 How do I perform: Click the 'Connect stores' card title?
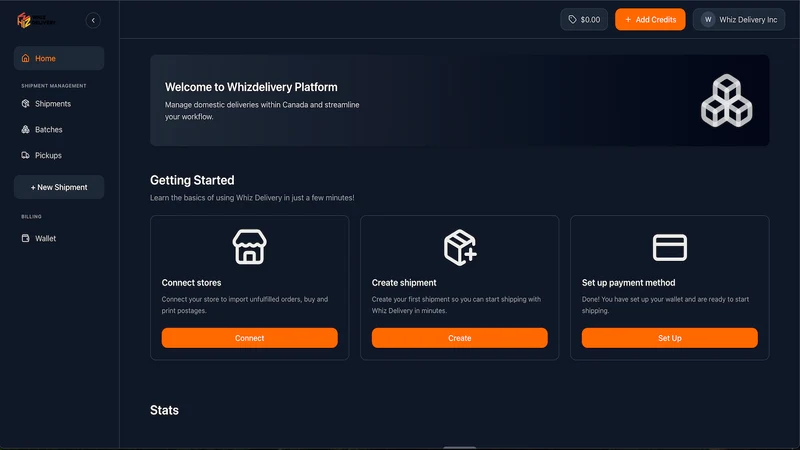pyautogui.click(x=191, y=283)
